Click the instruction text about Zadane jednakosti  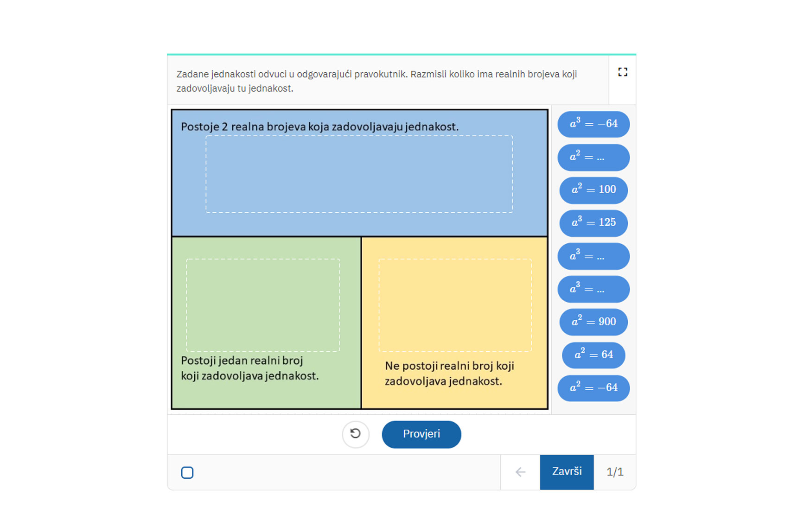(x=376, y=81)
